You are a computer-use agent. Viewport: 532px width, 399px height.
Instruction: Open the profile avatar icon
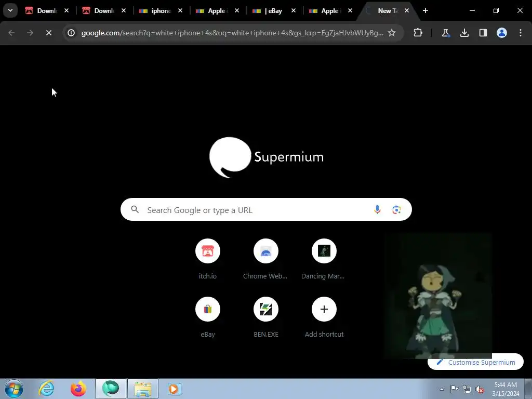501,33
